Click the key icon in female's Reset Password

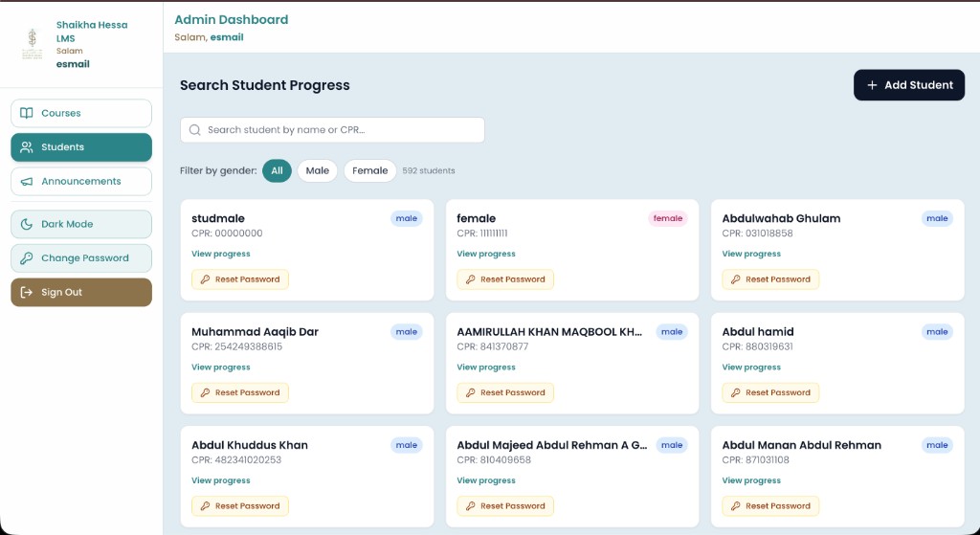point(470,279)
